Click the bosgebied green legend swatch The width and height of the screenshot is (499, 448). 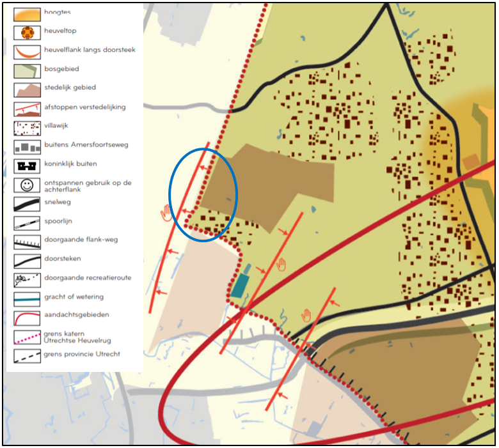coord(27,71)
